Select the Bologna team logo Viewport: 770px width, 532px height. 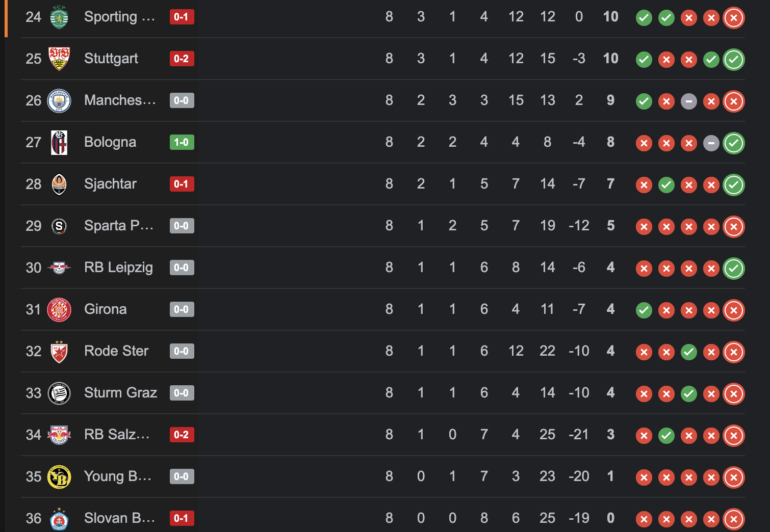pos(59,142)
